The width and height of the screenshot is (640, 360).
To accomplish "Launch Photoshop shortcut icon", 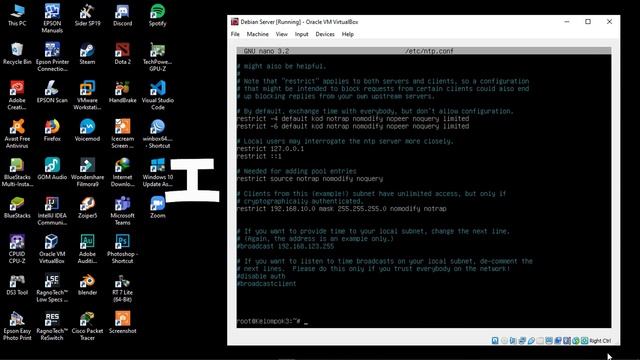I will (x=122, y=249).
